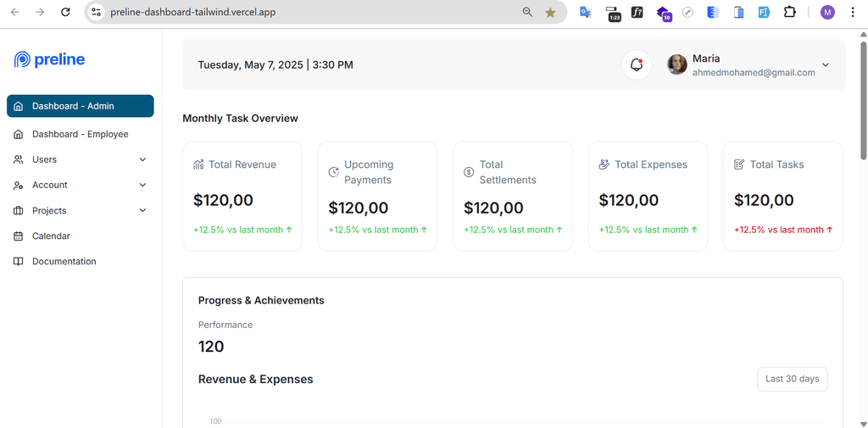Click the Revenue & Expenses heading
868x428 pixels.
pos(256,380)
